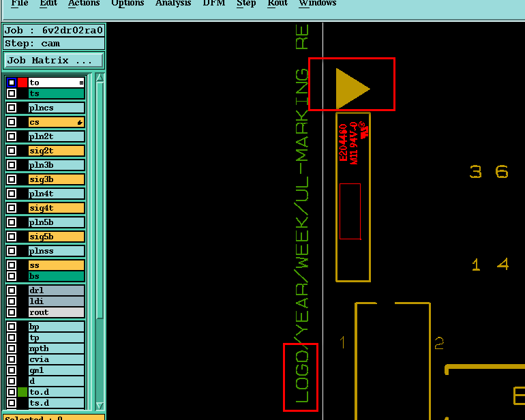The width and height of the screenshot is (525, 420).
Task: Select the rout layer row
Action: [x=56, y=312]
